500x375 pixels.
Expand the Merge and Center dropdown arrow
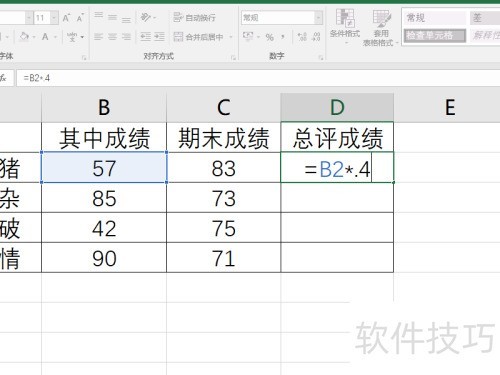230,37
